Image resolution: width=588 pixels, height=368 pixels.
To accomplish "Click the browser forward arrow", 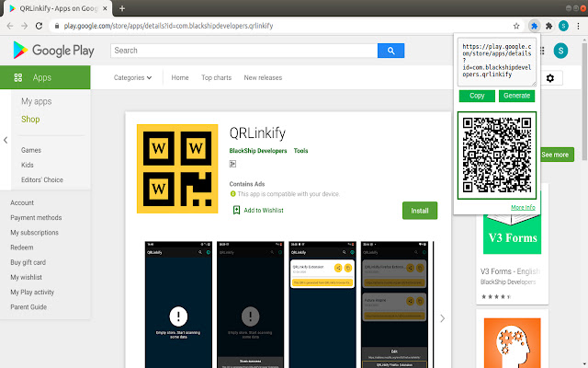I will coord(25,26).
